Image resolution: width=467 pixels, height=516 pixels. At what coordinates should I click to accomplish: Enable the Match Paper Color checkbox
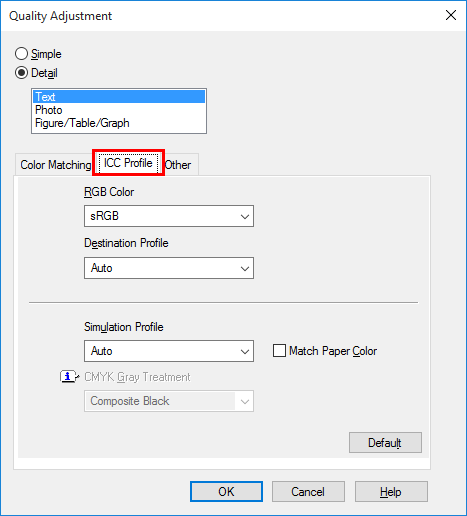coord(279,351)
